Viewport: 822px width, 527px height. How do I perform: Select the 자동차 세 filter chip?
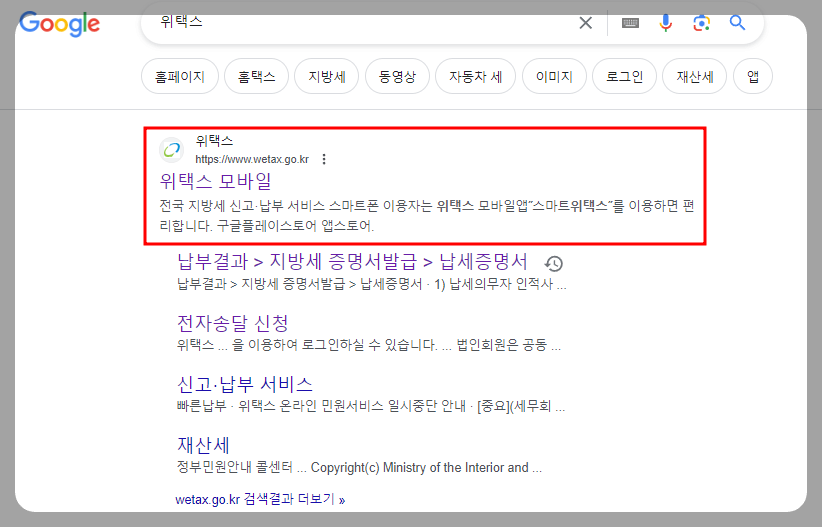[x=475, y=77]
